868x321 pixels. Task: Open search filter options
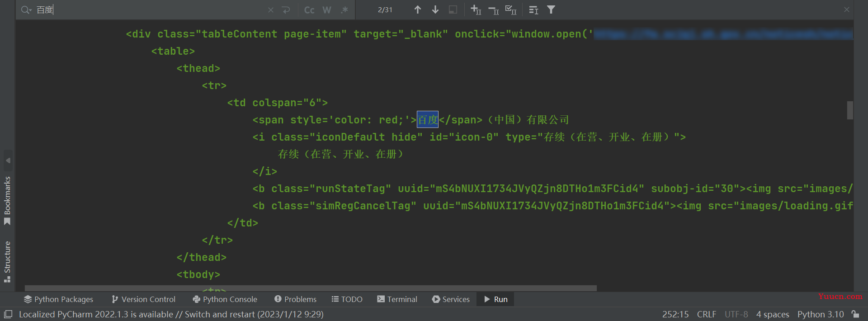551,9
